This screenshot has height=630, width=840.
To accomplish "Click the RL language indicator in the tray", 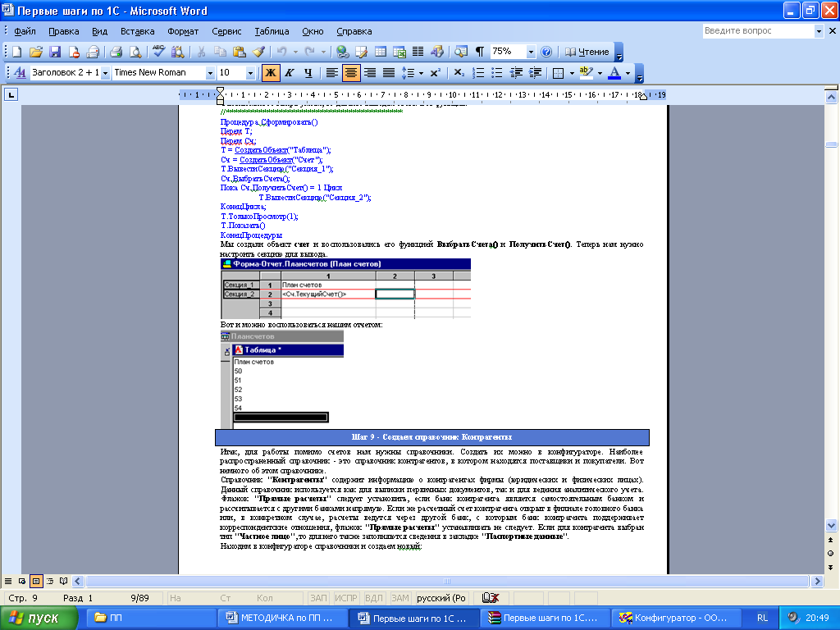I will coord(762,618).
